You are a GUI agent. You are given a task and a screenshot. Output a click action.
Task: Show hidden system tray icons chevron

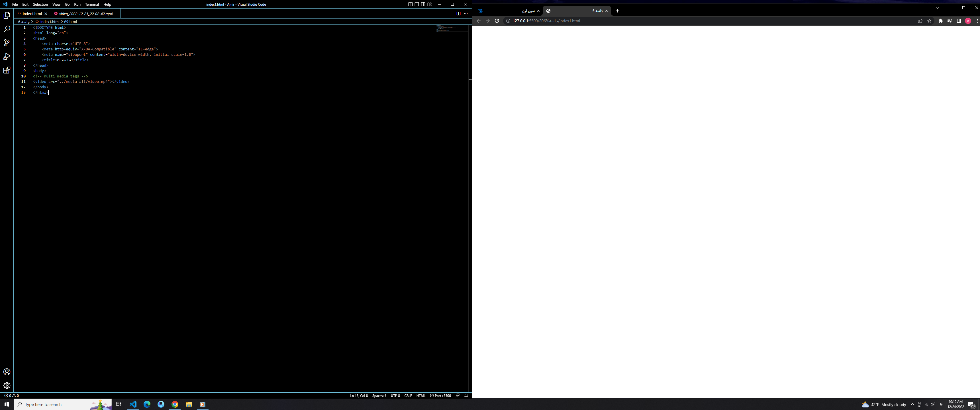[x=912, y=404]
